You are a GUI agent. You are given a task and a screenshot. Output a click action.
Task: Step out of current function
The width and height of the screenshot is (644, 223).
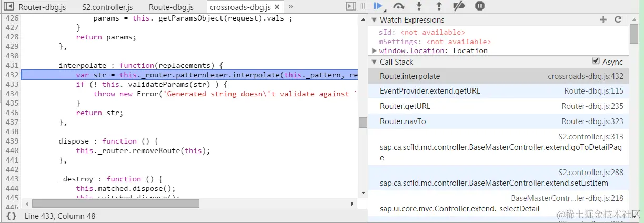[x=439, y=6]
